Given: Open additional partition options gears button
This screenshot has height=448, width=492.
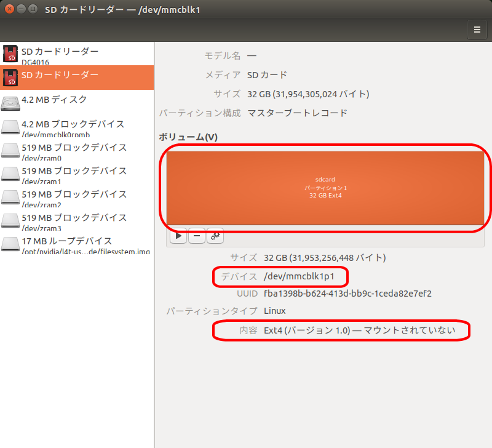Looking at the screenshot, I should (x=215, y=236).
